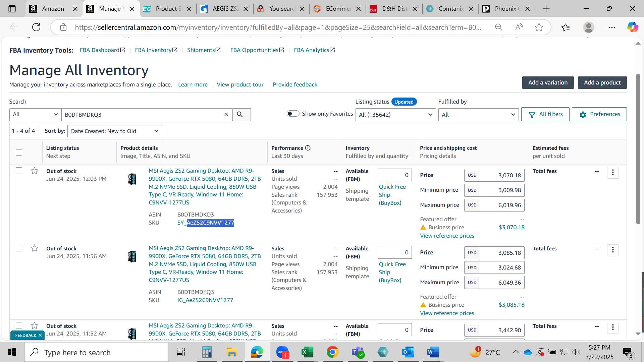Open the browser favorites list icon

point(566,27)
